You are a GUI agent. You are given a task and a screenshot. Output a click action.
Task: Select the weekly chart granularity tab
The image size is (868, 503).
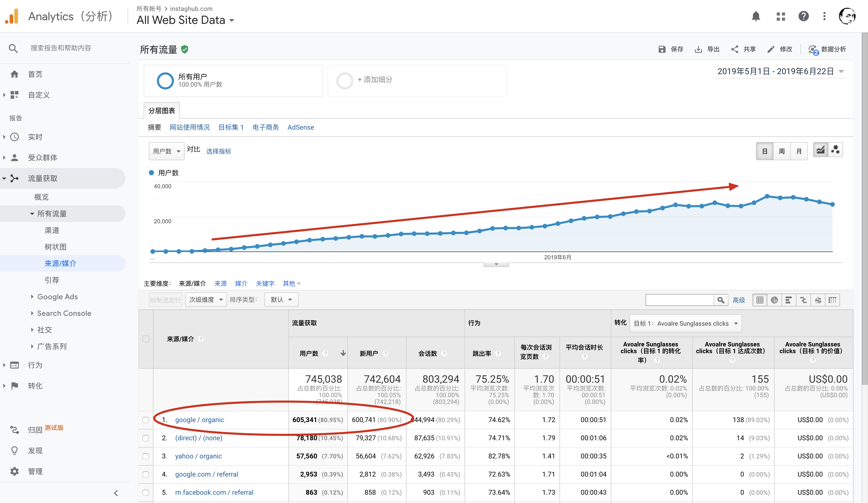[x=782, y=151]
